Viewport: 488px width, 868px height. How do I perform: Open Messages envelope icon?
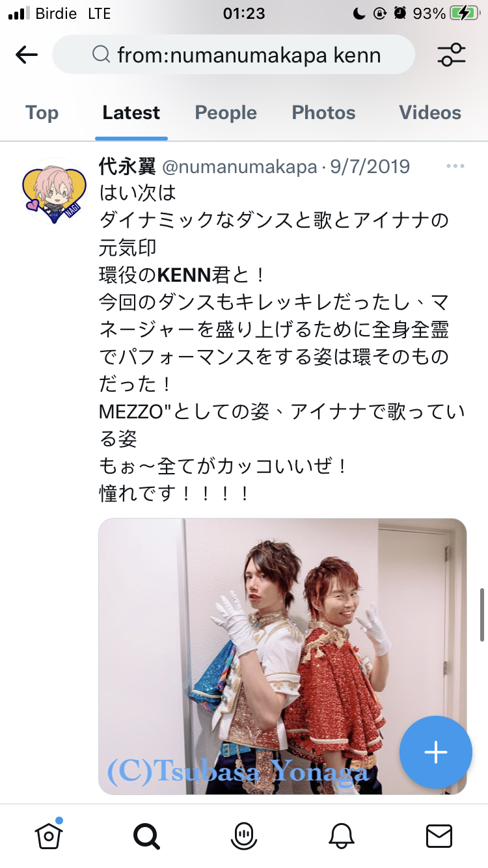tap(439, 835)
